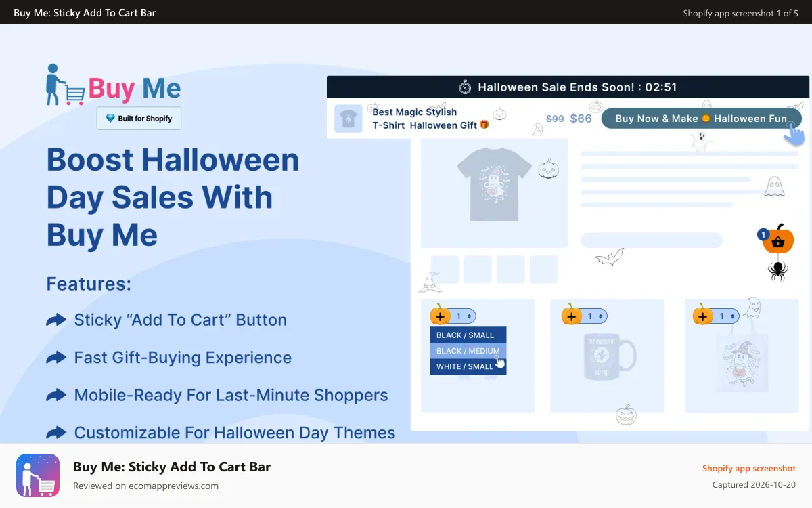Click the crossed-out $99 price
The image size is (812, 508).
[x=555, y=119]
